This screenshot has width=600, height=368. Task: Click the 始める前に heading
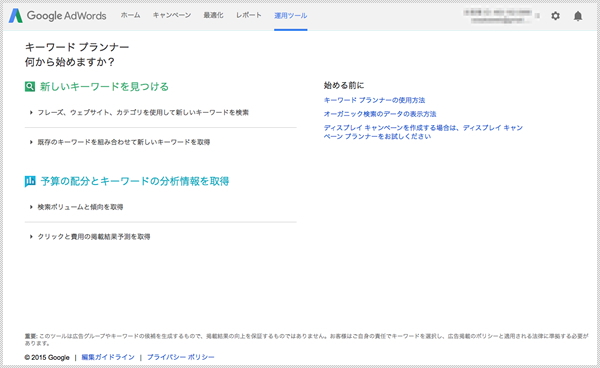point(344,85)
